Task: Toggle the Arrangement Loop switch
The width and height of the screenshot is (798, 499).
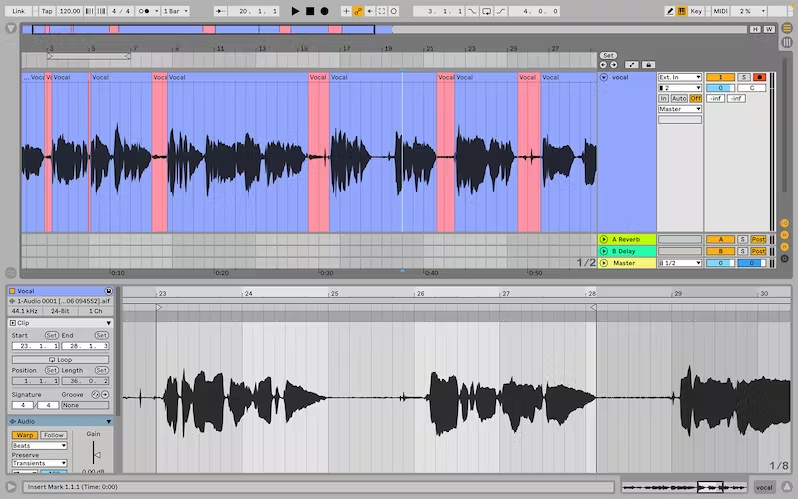Action: pos(487,11)
